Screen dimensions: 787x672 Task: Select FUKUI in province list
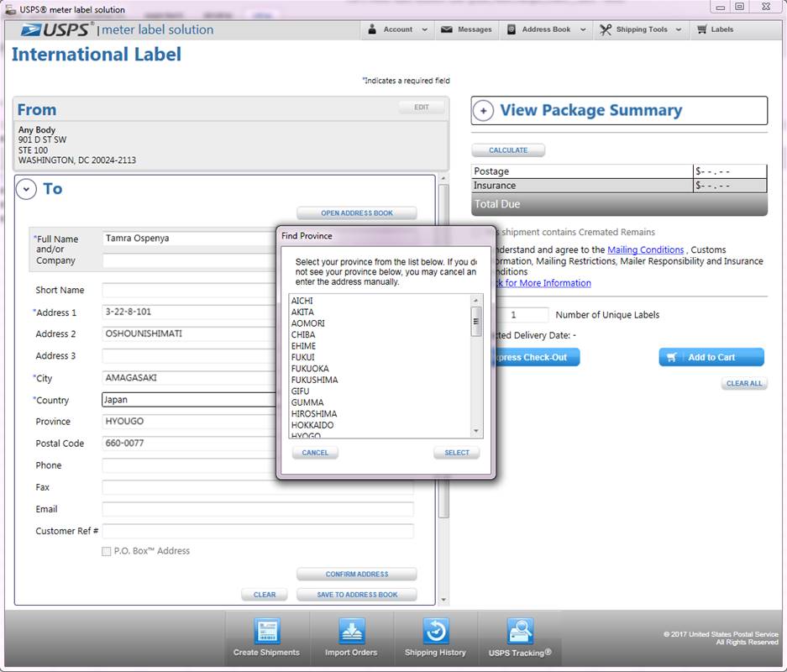pyautogui.click(x=302, y=357)
